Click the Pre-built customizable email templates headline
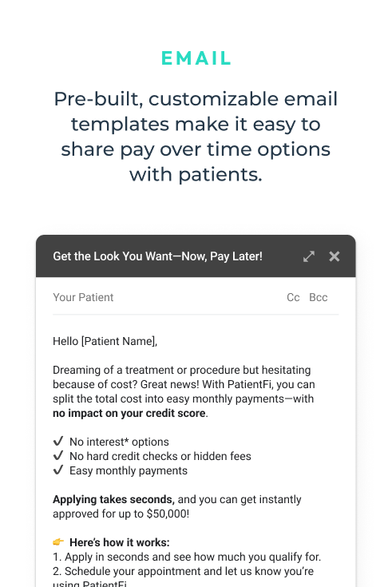This screenshot has width=392, height=587. (196, 137)
